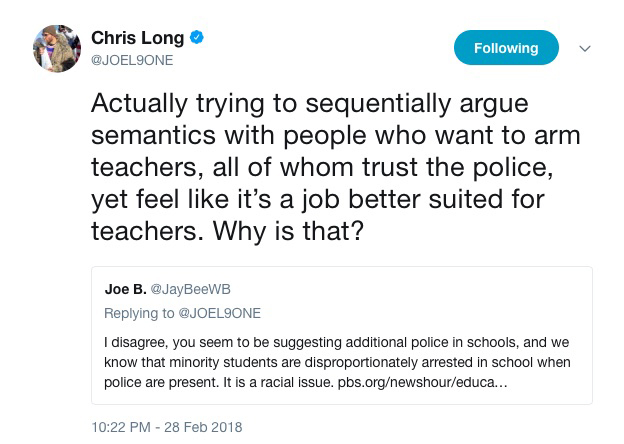Expand the tweet options chevron

(x=585, y=48)
